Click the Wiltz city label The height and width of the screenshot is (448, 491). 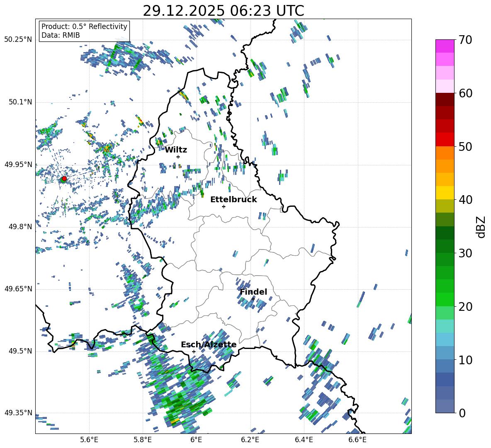click(176, 150)
